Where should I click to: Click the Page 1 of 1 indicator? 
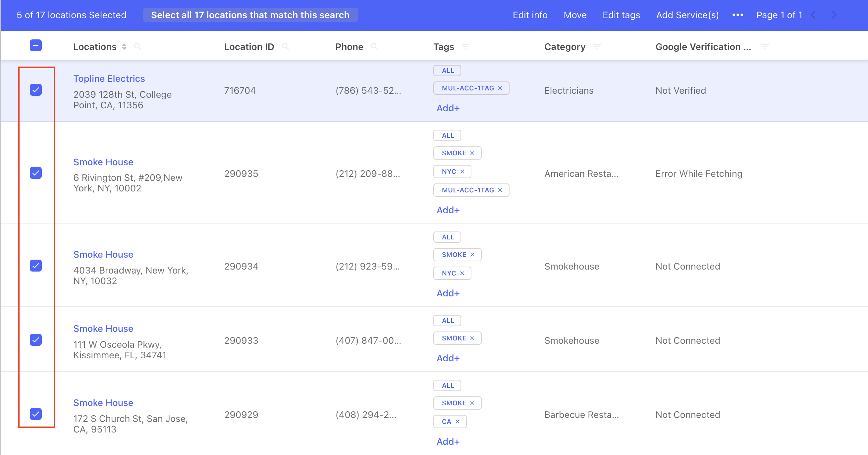pos(779,15)
